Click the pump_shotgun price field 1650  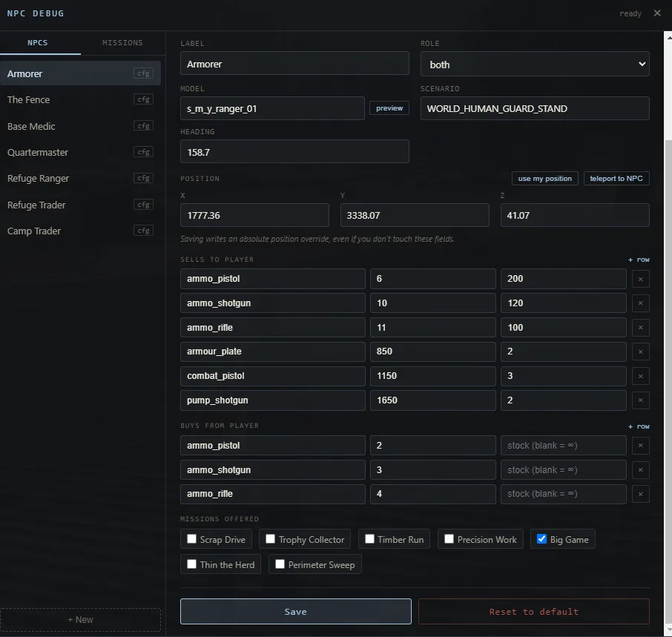pos(433,400)
